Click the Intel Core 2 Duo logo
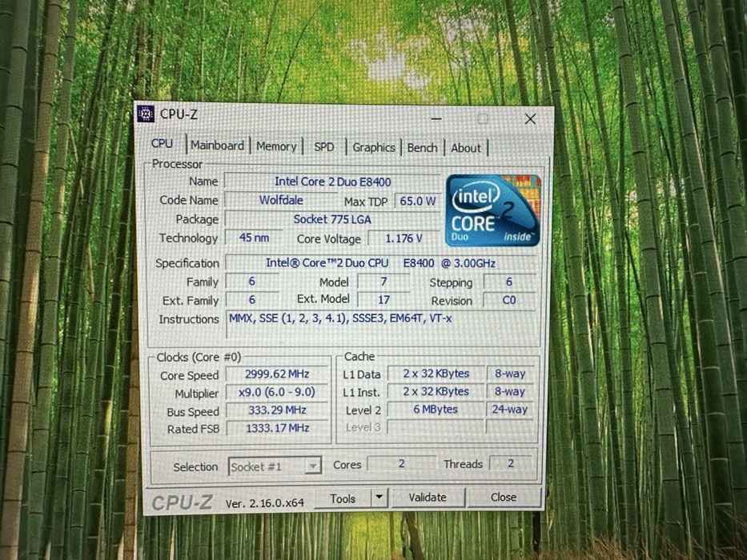Viewport: 747px width, 560px height. click(x=493, y=210)
